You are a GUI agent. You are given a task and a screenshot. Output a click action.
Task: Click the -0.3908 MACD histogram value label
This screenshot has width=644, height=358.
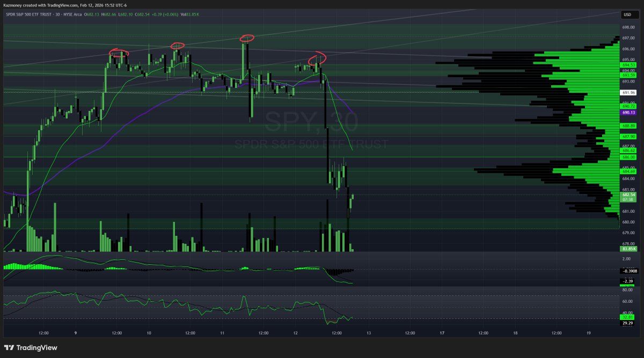pos(628,272)
